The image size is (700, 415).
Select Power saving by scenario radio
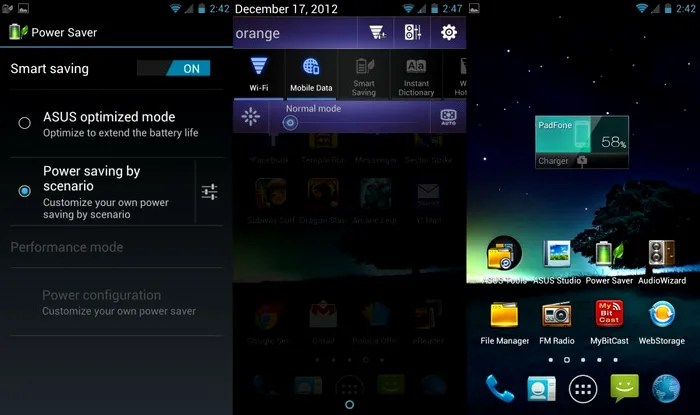25,191
